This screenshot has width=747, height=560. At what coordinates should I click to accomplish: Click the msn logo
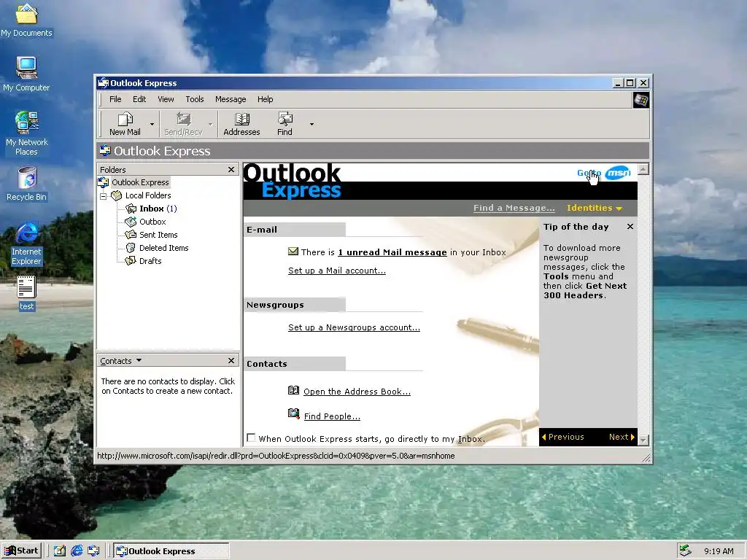point(618,173)
